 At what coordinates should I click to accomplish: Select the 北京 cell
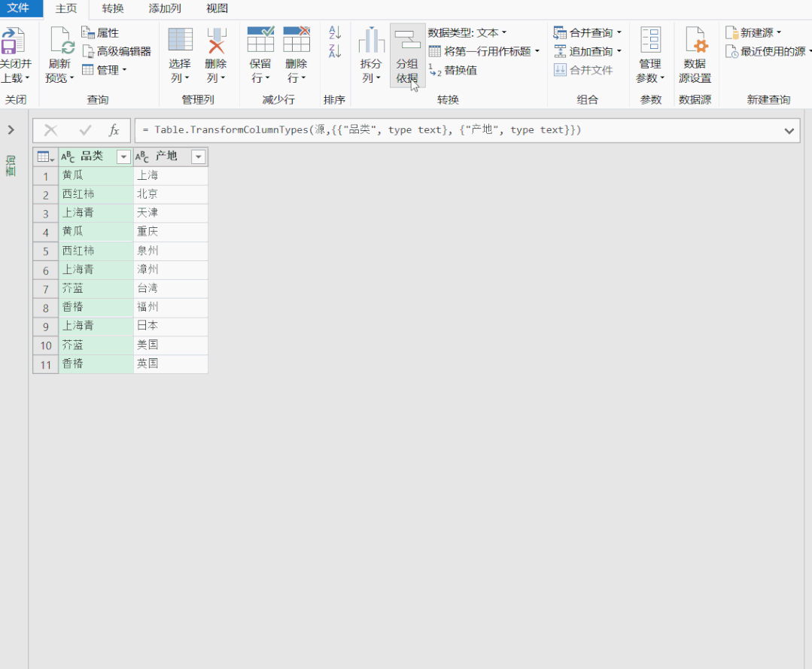pyautogui.click(x=170, y=194)
